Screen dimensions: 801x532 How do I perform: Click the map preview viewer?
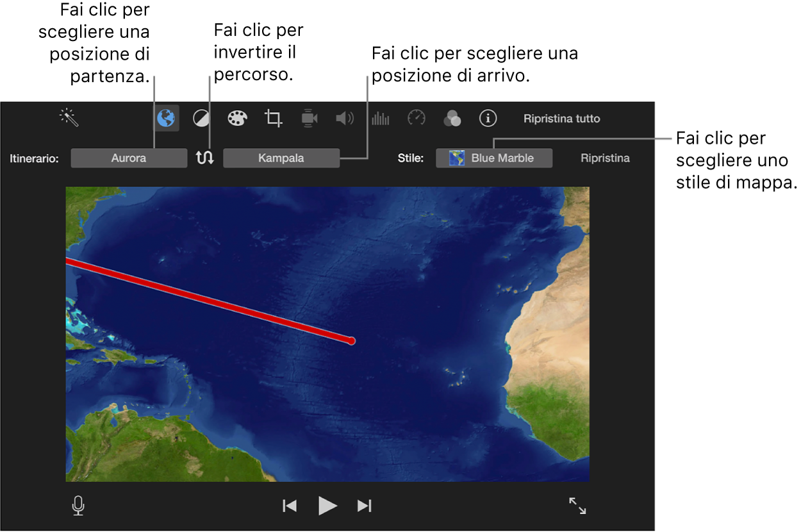click(x=327, y=334)
